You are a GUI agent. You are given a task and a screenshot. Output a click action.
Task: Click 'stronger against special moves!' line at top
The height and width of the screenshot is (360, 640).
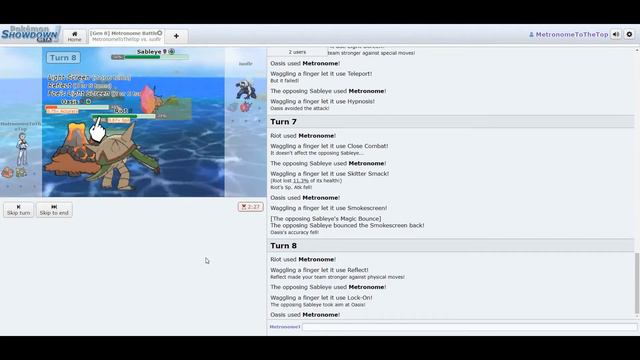coord(371,53)
